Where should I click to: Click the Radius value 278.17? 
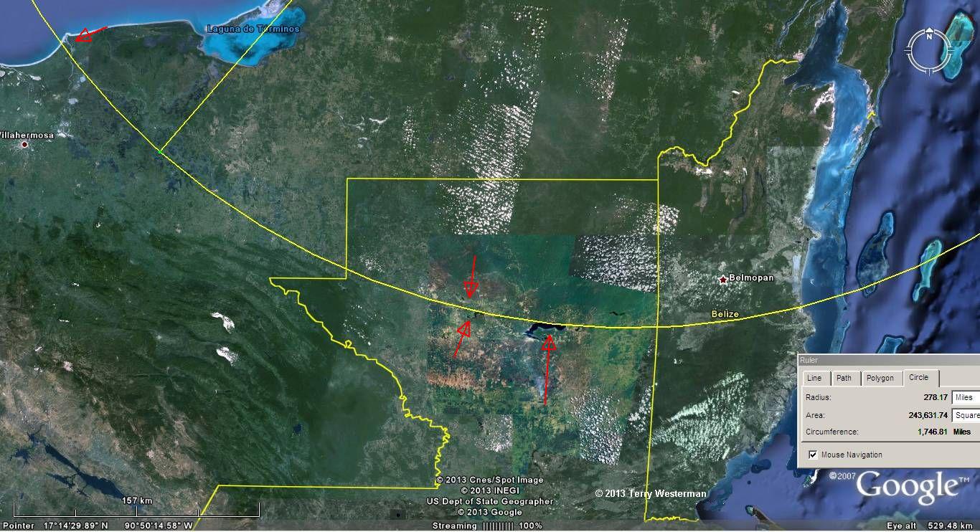coord(934,397)
